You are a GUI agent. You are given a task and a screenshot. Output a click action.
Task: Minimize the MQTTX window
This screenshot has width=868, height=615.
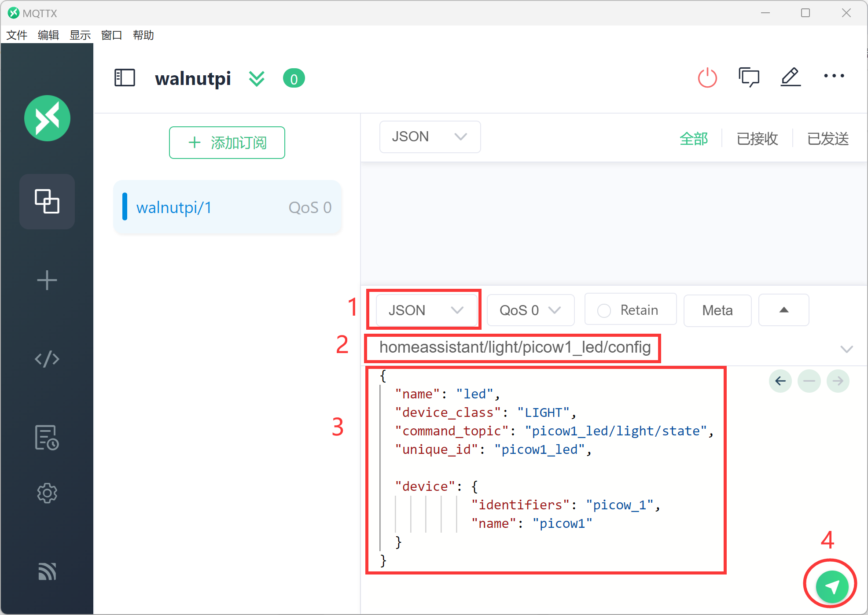click(765, 13)
